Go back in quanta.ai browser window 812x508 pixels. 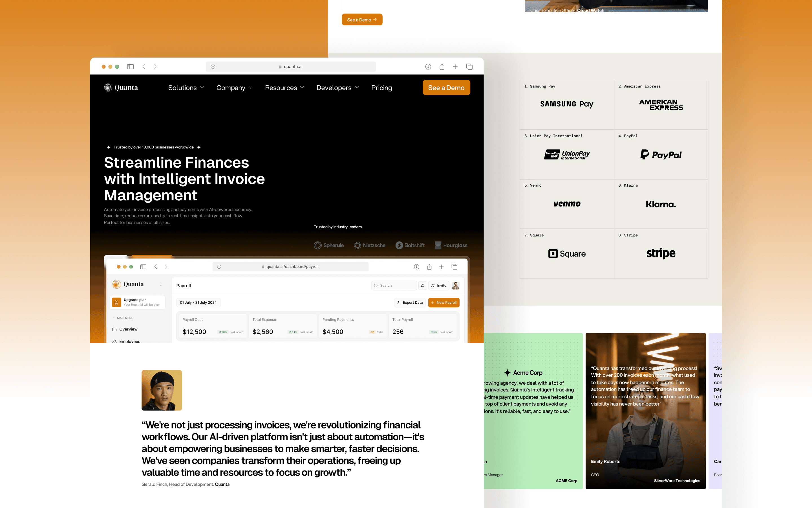(144, 67)
